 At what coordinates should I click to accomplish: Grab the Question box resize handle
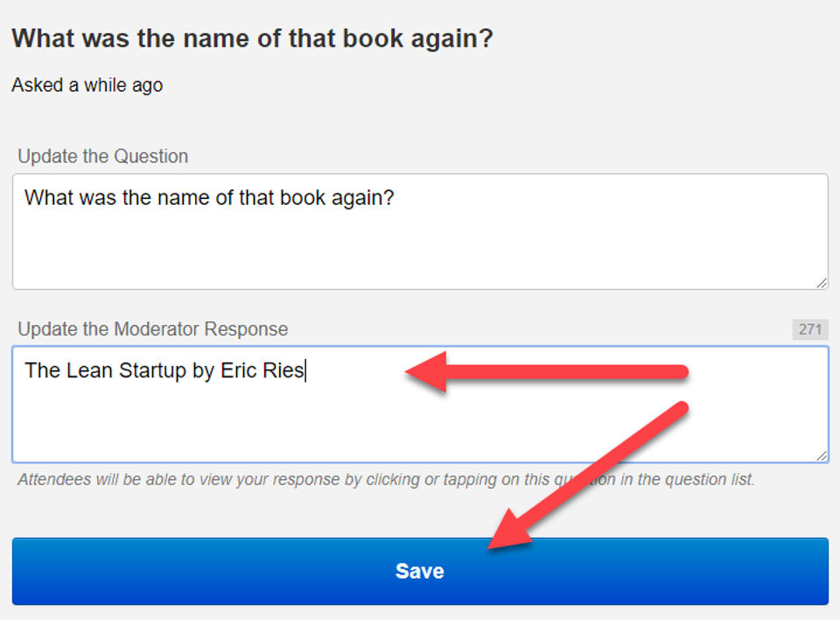click(x=822, y=282)
